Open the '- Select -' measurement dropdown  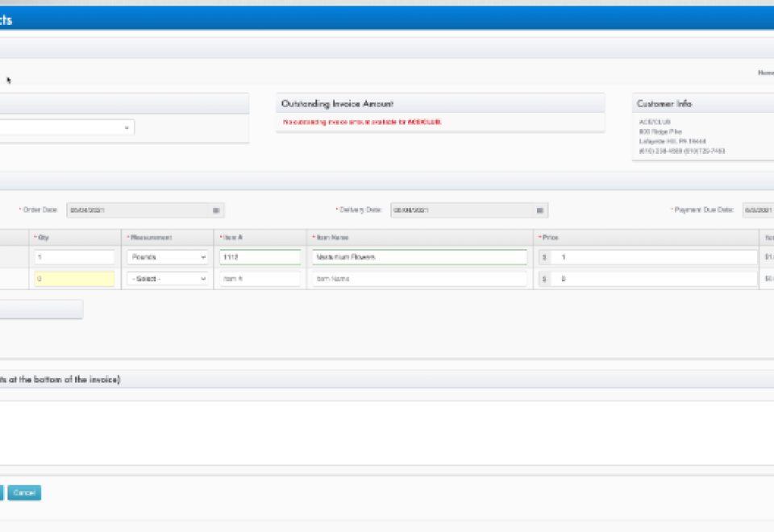168,279
